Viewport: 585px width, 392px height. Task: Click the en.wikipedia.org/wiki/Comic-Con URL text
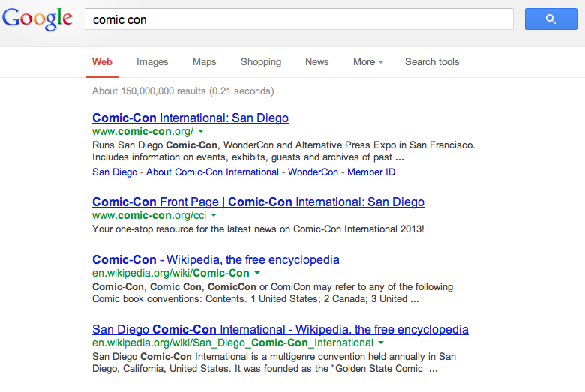coord(171,273)
